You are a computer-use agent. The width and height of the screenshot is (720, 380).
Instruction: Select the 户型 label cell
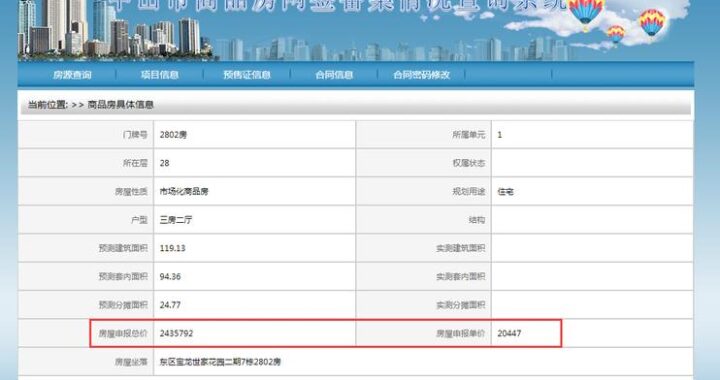pos(85,220)
